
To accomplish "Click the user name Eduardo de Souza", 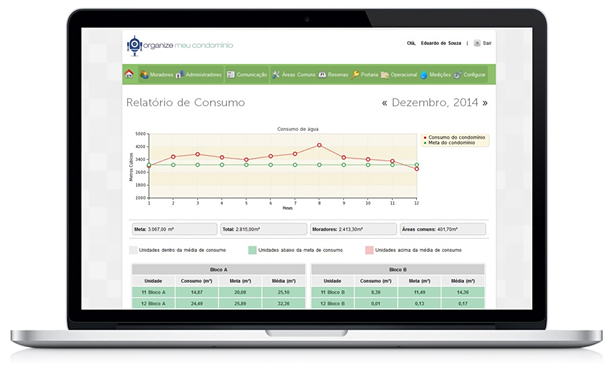I will (x=441, y=43).
